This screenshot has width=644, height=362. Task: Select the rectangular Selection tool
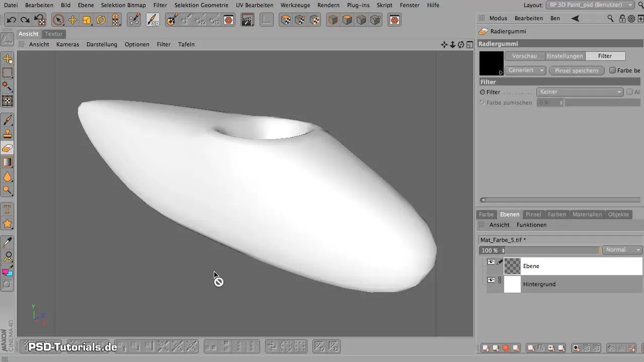click(x=8, y=73)
